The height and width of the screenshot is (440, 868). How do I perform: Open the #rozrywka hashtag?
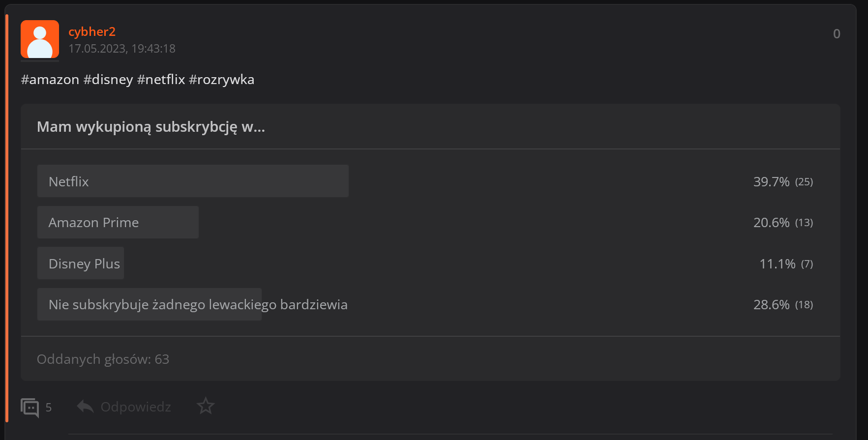click(221, 80)
